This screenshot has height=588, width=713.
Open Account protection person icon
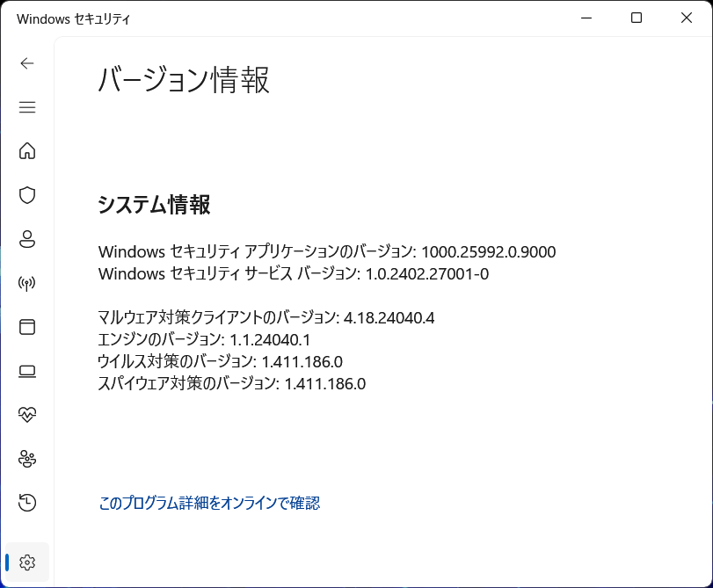coord(27,239)
